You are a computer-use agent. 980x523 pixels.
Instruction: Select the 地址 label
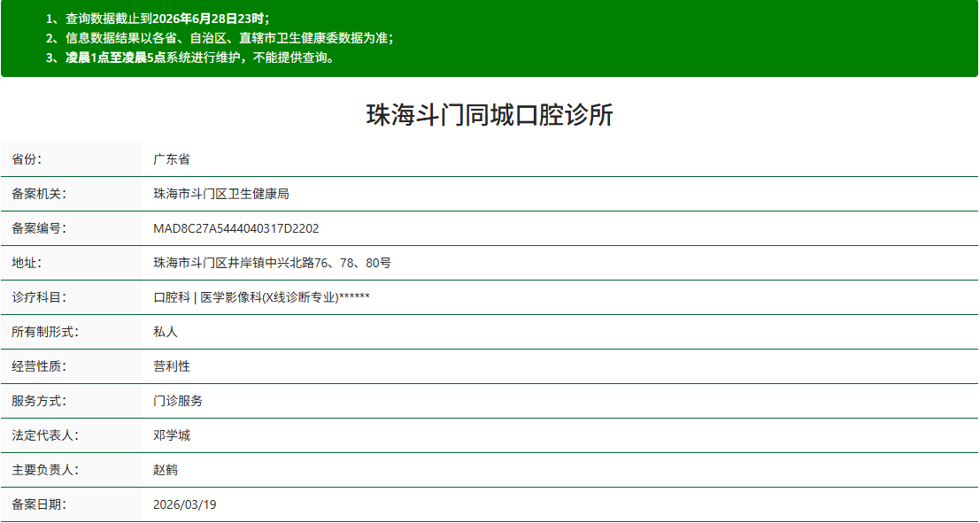tap(27, 263)
